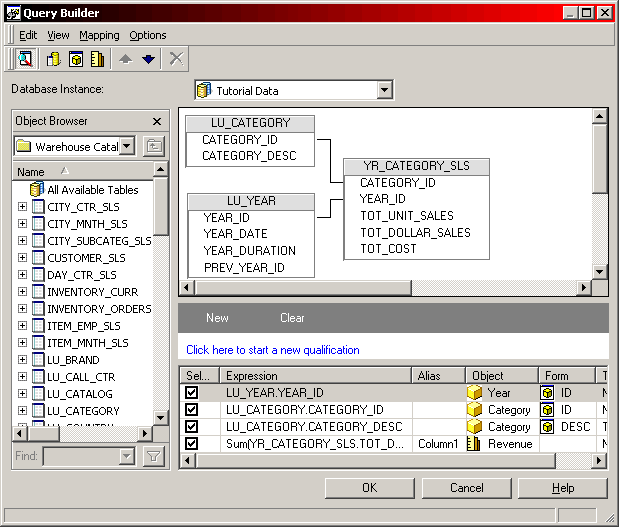This screenshot has height=527, width=619.
Task: Toggle checkbox for LU_CATEGORY.CATEGORY_ID row
Action: [191, 410]
